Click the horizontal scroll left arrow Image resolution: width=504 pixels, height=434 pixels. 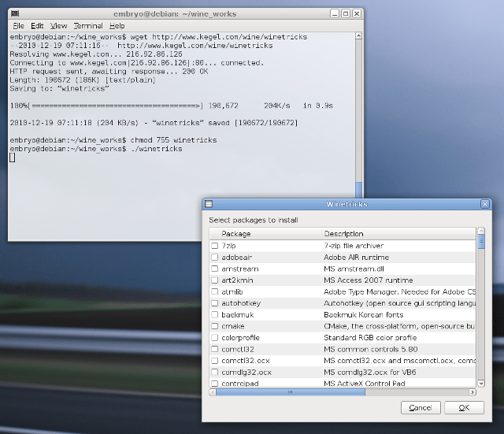(213, 392)
